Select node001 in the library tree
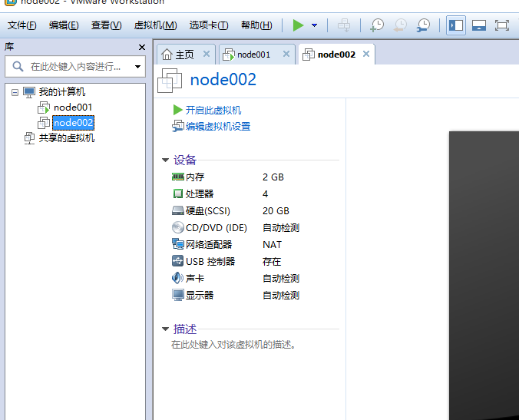519x420 pixels. point(73,107)
